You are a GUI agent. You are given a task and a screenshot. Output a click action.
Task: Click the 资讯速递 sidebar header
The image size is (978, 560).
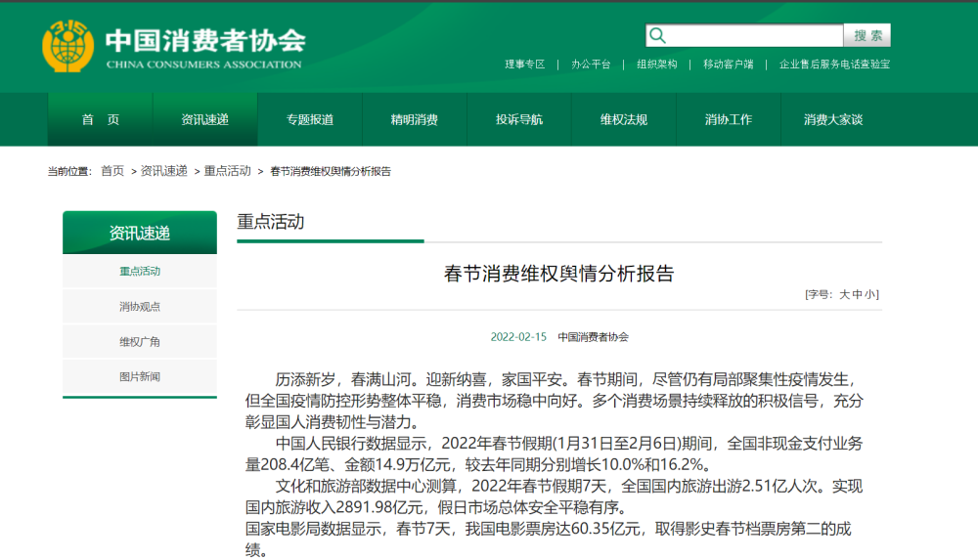pyautogui.click(x=140, y=233)
